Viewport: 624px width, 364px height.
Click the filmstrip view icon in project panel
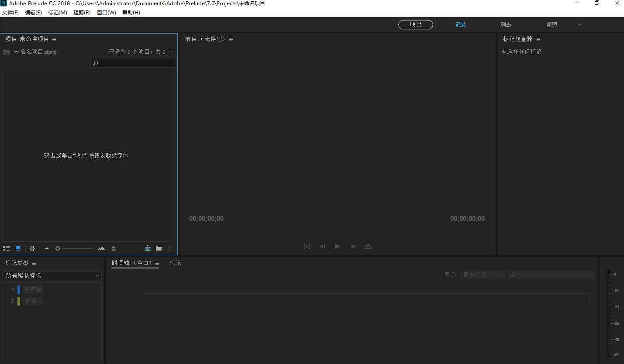(x=32, y=248)
